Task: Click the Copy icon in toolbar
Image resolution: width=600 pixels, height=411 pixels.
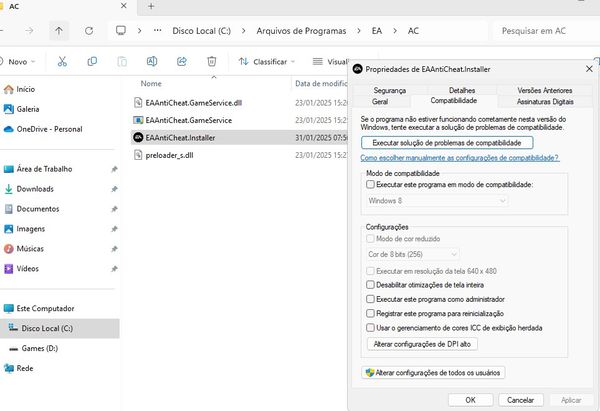Action: (x=92, y=61)
